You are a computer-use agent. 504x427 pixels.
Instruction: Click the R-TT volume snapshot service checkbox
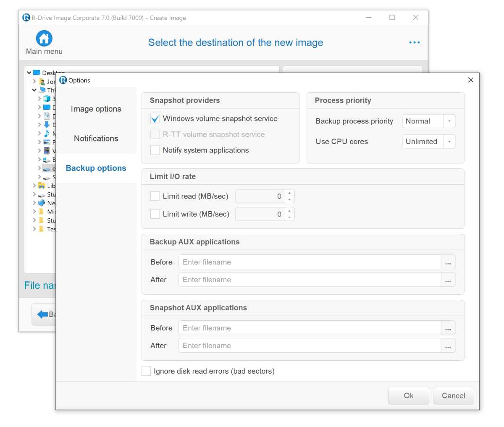155,134
